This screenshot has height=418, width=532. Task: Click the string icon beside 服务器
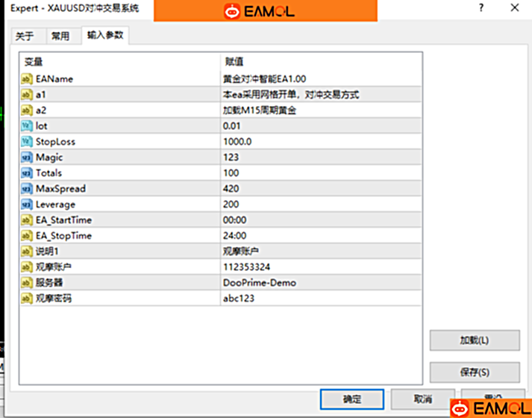tap(27, 283)
